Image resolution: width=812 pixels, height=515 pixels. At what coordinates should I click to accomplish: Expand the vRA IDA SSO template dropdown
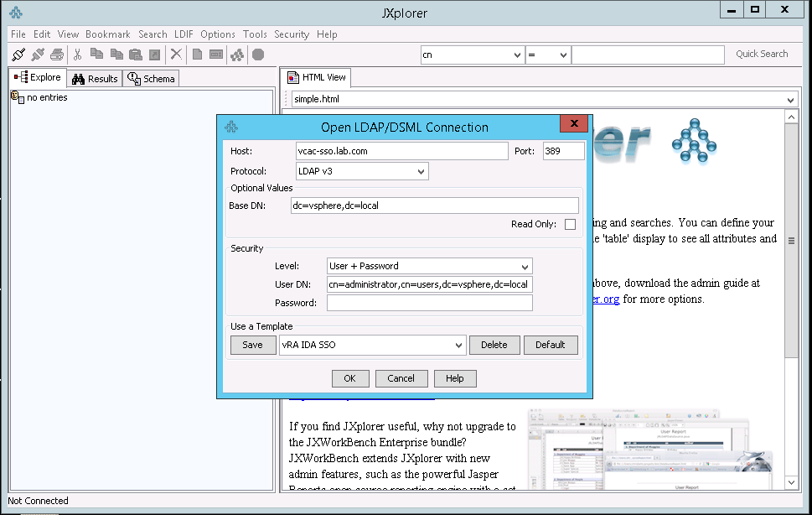[372, 345]
